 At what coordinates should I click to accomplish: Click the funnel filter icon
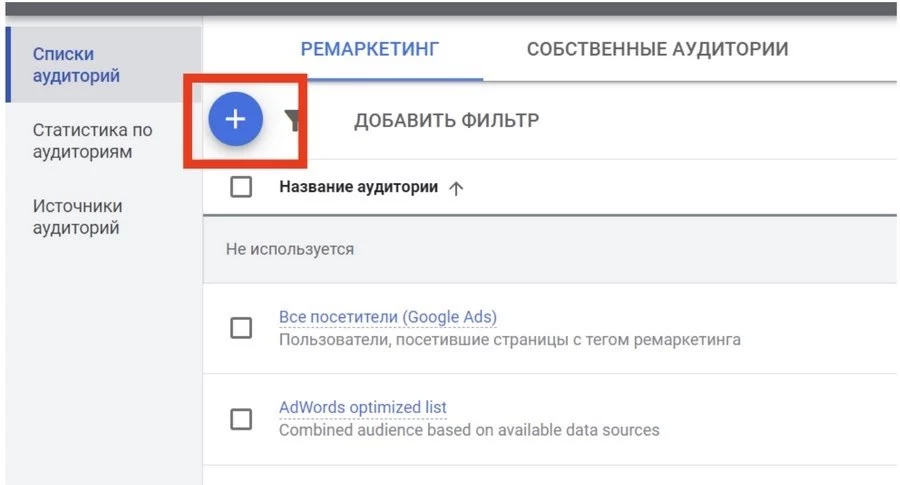tap(292, 121)
